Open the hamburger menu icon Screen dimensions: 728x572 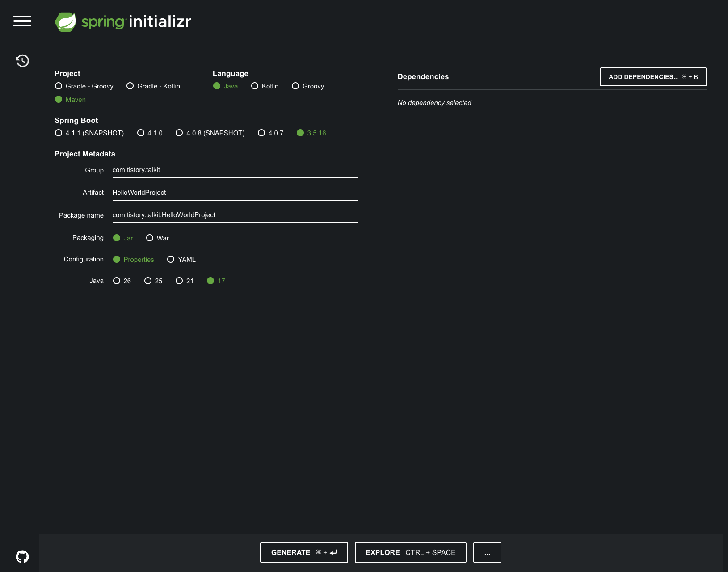[22, 21]
